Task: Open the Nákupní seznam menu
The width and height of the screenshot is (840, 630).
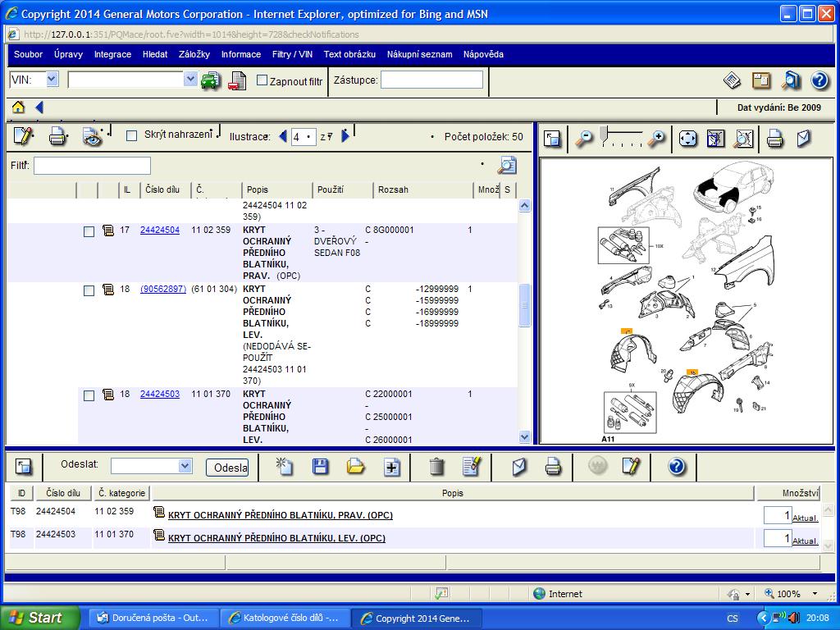Action: coord(419,54)
